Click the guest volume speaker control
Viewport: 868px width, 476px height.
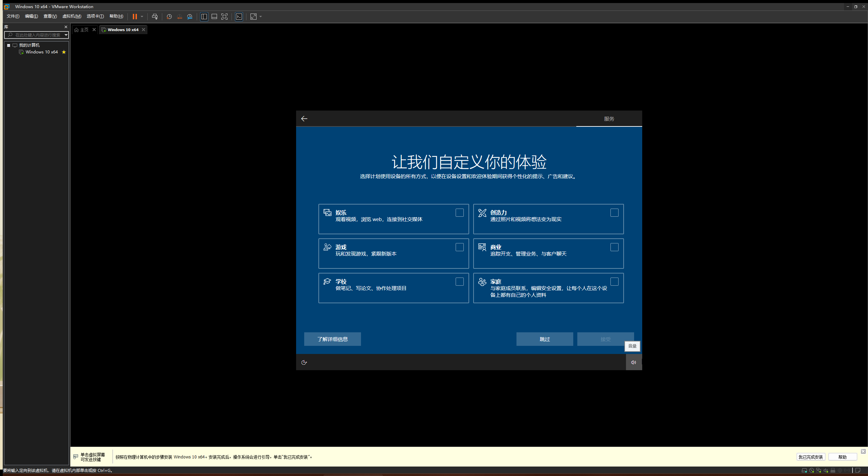(633, 362)
